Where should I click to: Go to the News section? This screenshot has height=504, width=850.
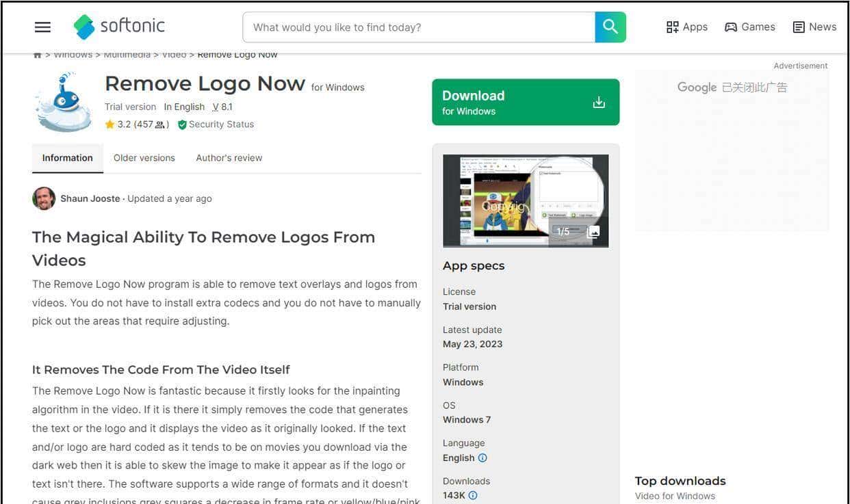[814, 27]
